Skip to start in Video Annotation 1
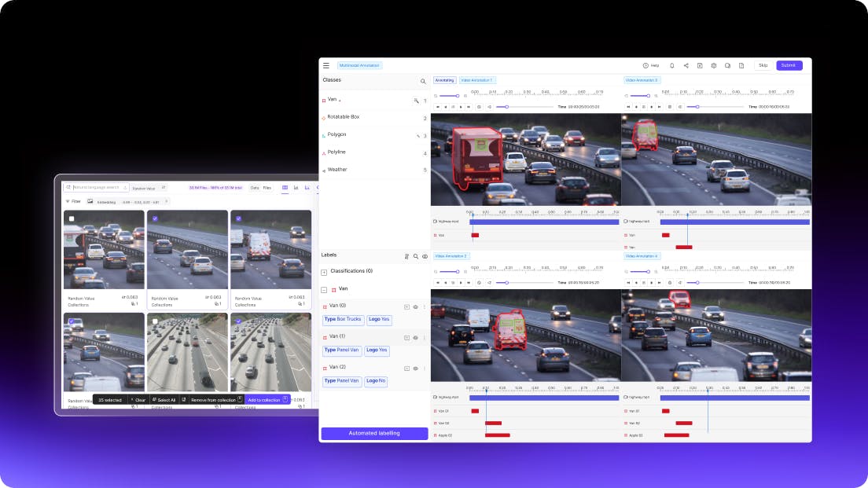Screen dimensions: 868x488 [x=438, y=107]
